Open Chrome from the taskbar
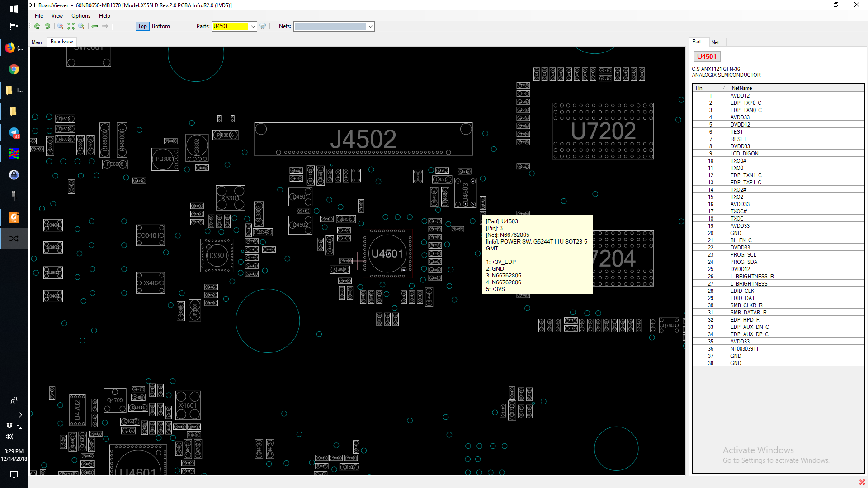Screen dimensions: 868x488 pos(14,69)
